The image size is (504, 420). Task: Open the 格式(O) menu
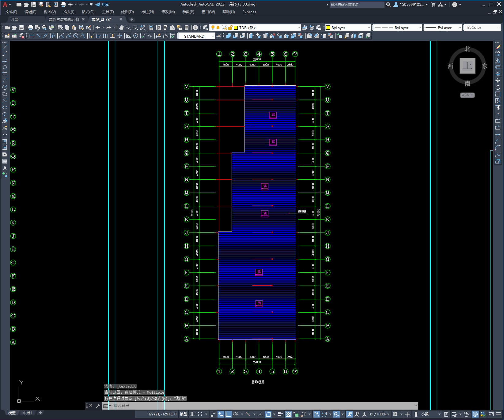click(88, 12)
